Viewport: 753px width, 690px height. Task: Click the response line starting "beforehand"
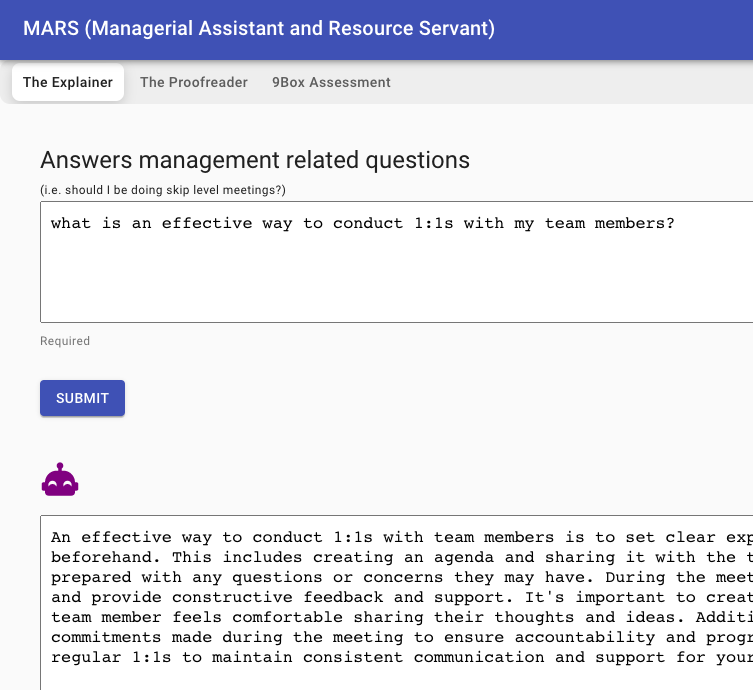coord(400,557)
